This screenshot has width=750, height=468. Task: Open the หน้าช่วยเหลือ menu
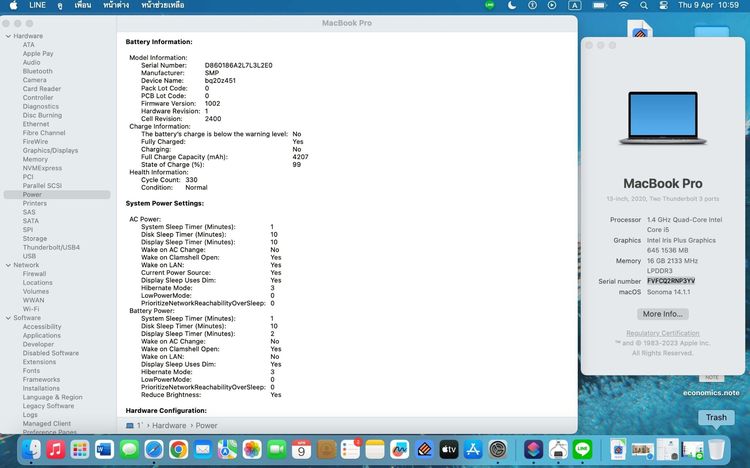[x=163, y=5]
